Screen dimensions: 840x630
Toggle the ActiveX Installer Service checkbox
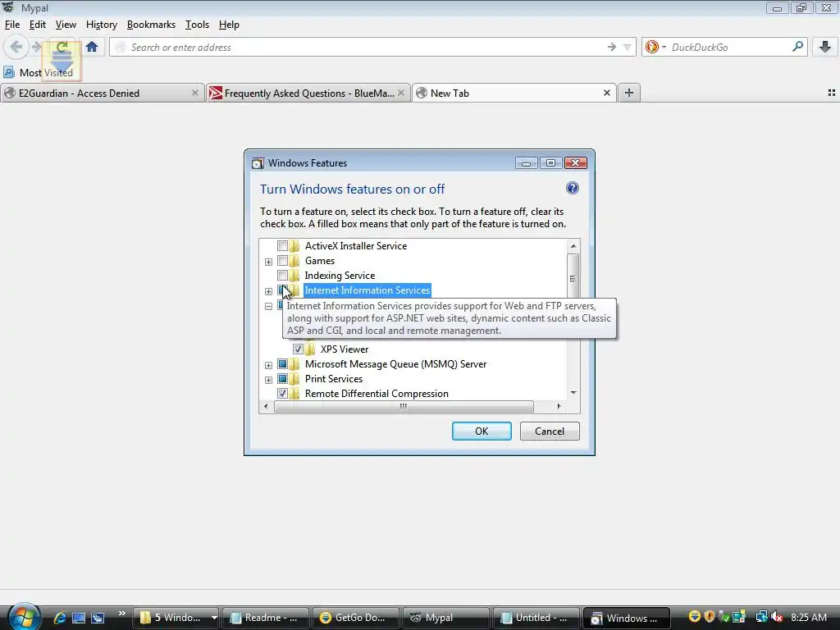(282, 246)
